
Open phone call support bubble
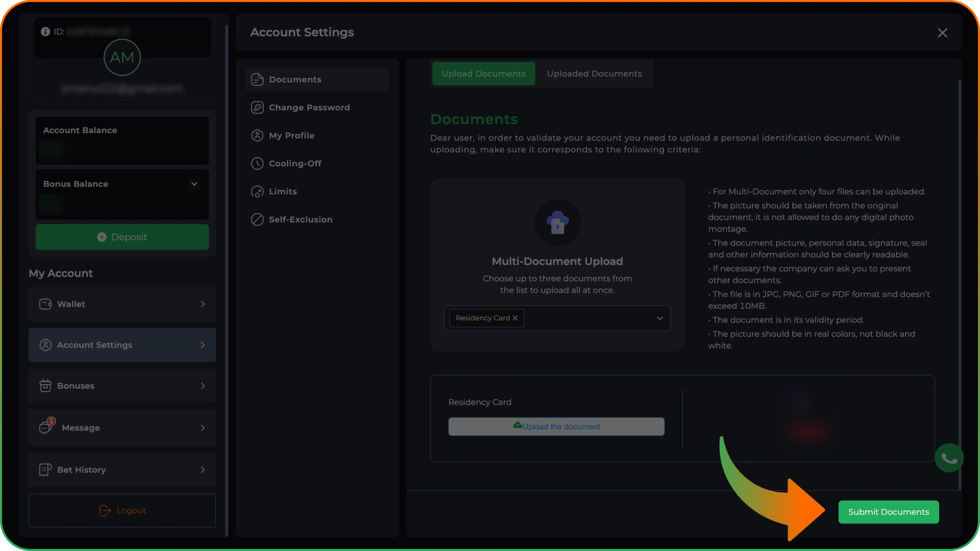tap(949, 458)
